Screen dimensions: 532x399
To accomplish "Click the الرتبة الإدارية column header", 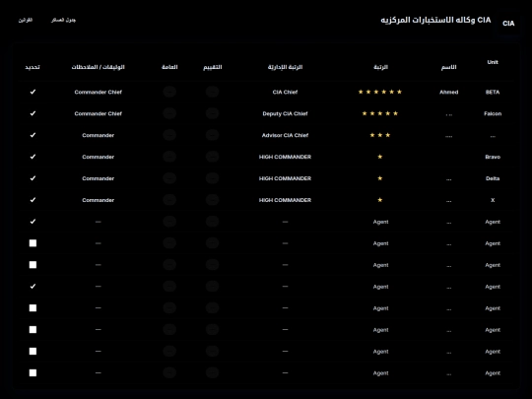I will (x=285, y=67).
